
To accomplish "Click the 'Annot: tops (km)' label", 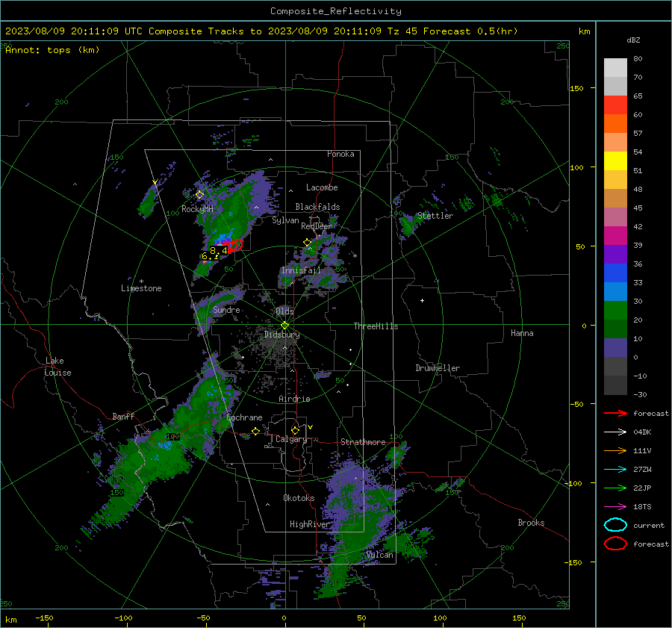I will 52,50.
